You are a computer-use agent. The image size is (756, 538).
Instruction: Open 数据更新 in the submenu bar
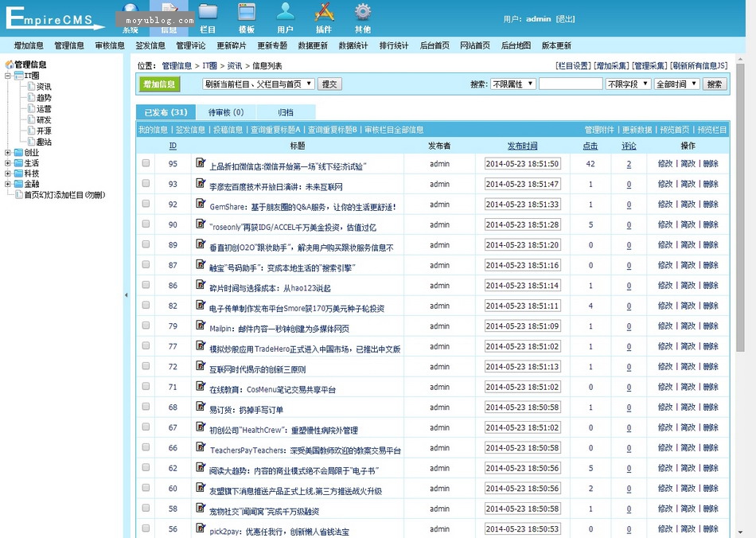[313, 45]
